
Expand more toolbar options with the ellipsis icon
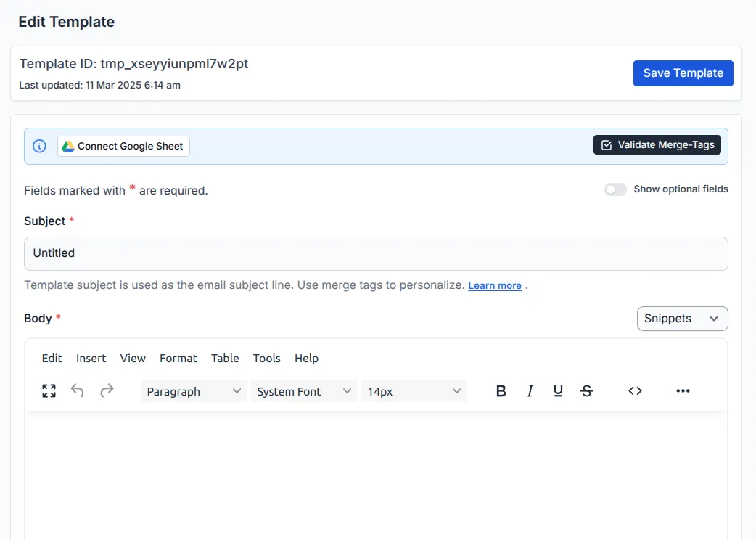tap(683, 390)
